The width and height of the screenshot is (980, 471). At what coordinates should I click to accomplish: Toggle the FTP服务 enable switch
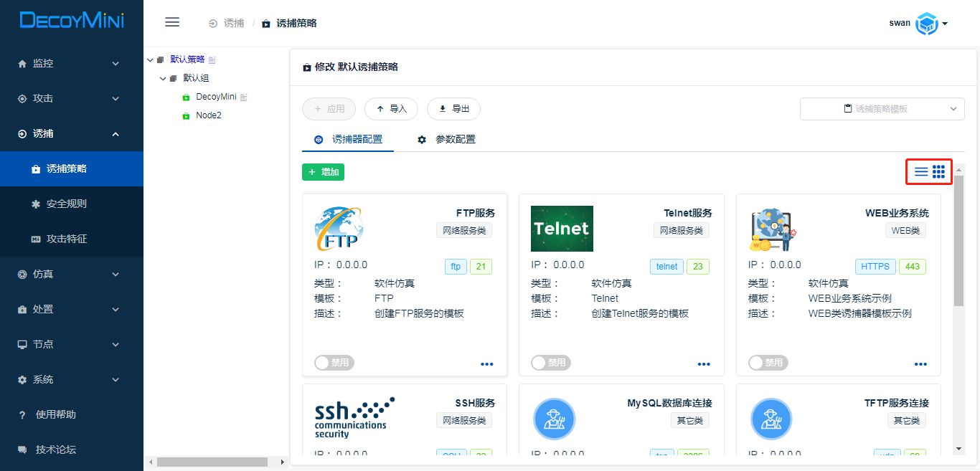pos(334,363)
